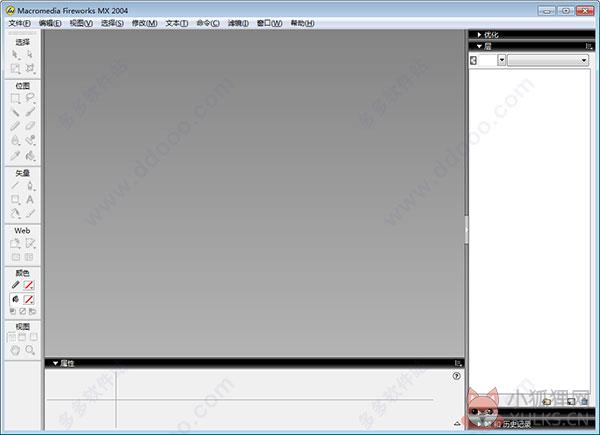Screen dimensions: 600x435
Task: Open the stroke color swatch
Action: pyautogui.click(x=29, y=285)
